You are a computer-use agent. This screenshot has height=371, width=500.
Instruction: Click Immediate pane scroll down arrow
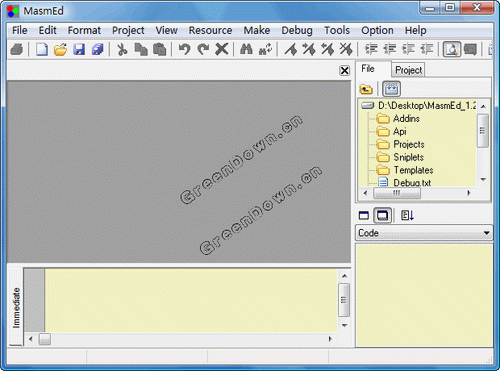pos(344,325)
